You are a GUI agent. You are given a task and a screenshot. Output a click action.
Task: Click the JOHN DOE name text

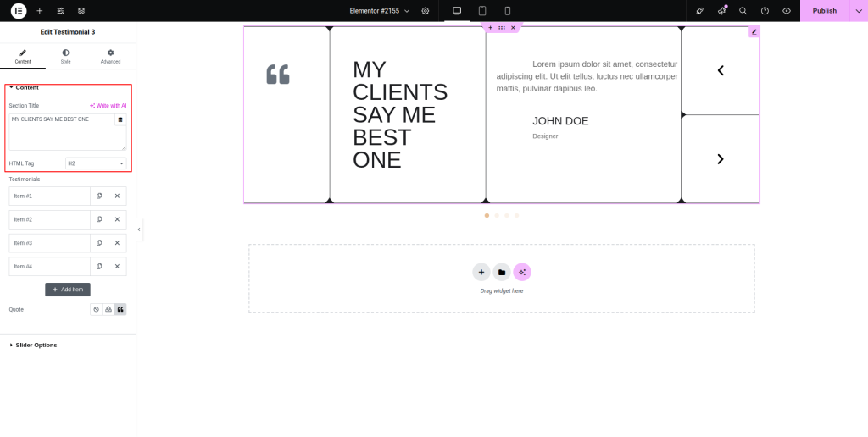[560, 121]
